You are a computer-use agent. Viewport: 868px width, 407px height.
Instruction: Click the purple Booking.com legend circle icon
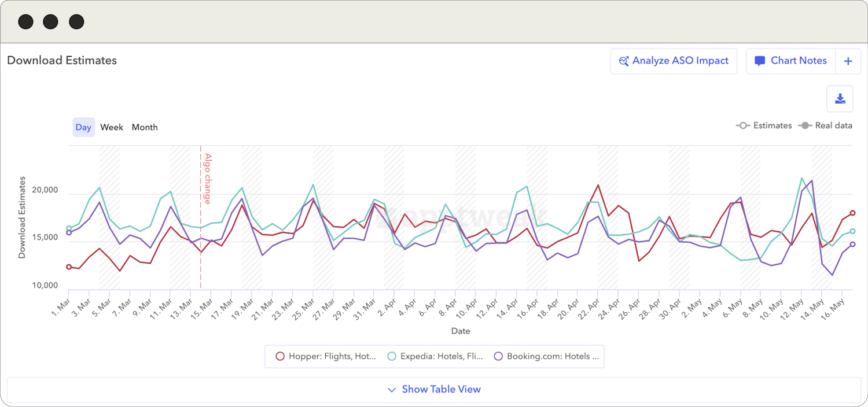pos(498,356)
